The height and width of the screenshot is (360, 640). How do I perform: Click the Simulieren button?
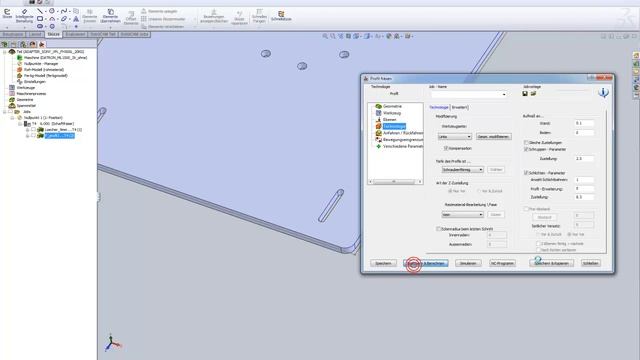pyautogui.click(x=468, y=263)
